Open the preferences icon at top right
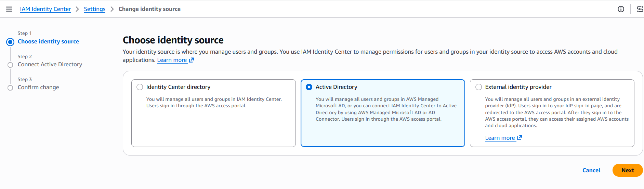 (x=640, y=9)
